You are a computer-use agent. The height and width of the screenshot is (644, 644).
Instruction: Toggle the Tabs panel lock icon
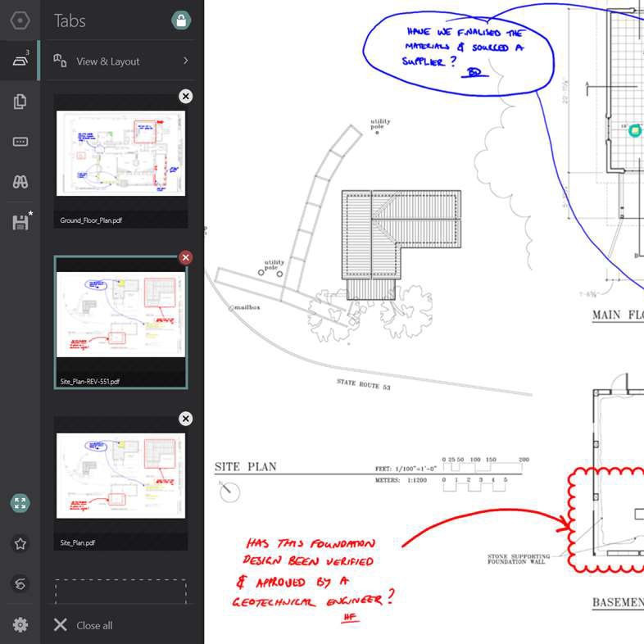coord(180,20)
